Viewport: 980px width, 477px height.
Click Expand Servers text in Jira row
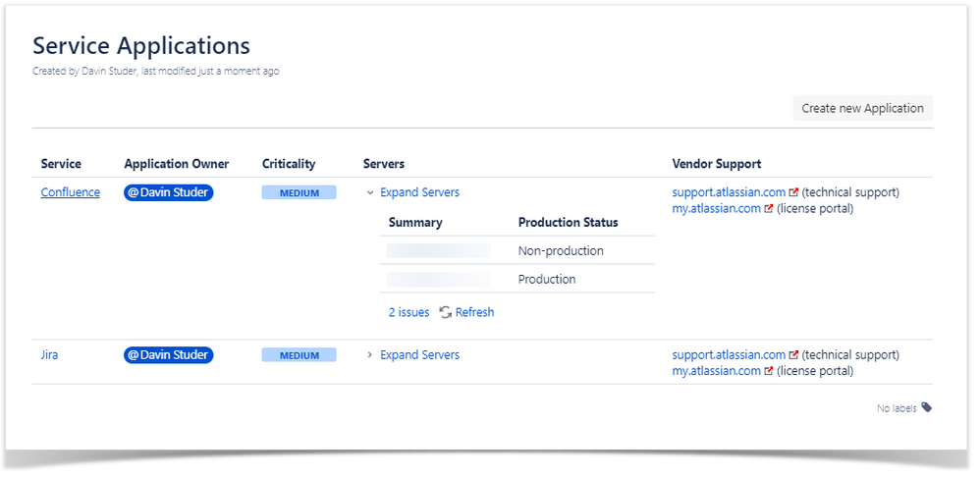[420, 354]
